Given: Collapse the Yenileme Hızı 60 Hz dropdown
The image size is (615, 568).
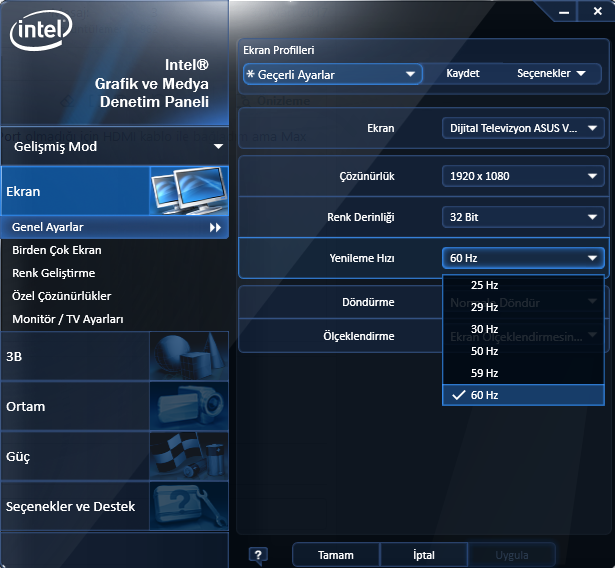Looking at the screenshot, I should (523, 258).
